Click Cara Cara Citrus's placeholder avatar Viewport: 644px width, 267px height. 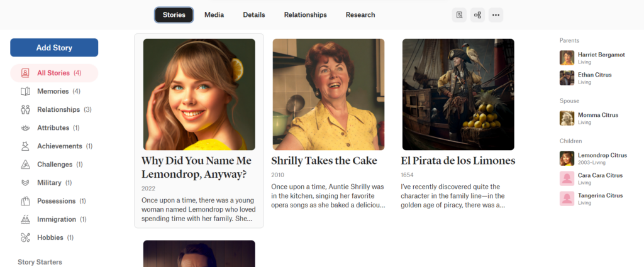coord(567,178)
